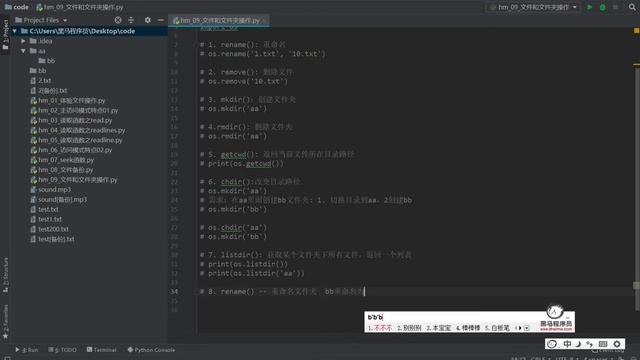Image resolution: width=640 pixels, height=360 pixels.
Task: Go to next IME candidate page arrow
Action: (520, 328)
